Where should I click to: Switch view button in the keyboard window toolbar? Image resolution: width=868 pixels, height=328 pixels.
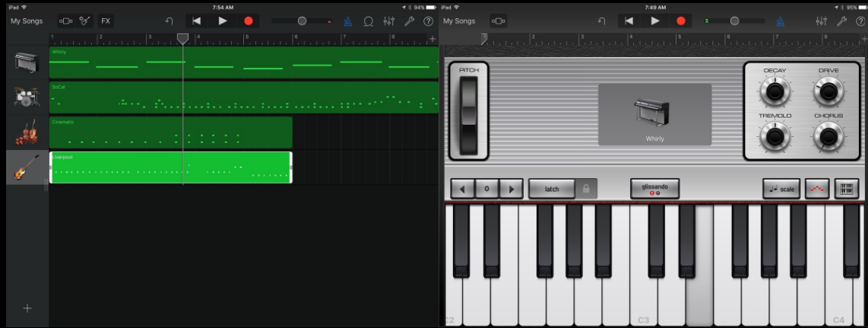(x=498, y=21)
